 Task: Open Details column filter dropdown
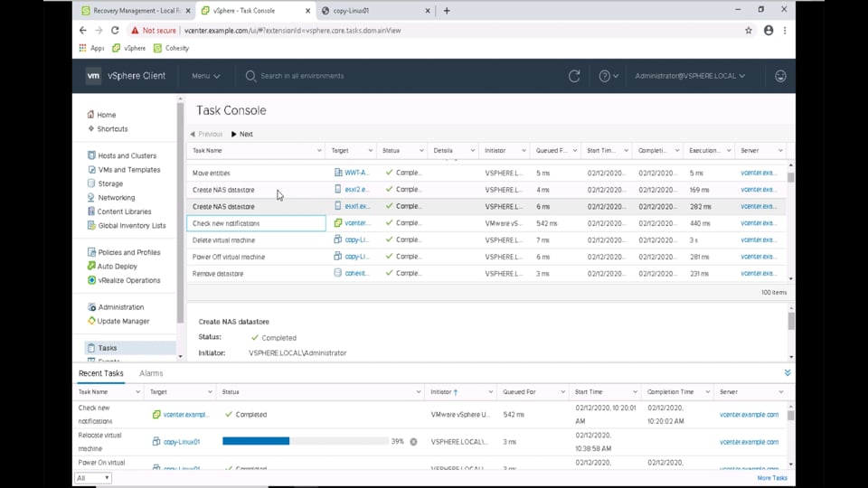[472, 151]
